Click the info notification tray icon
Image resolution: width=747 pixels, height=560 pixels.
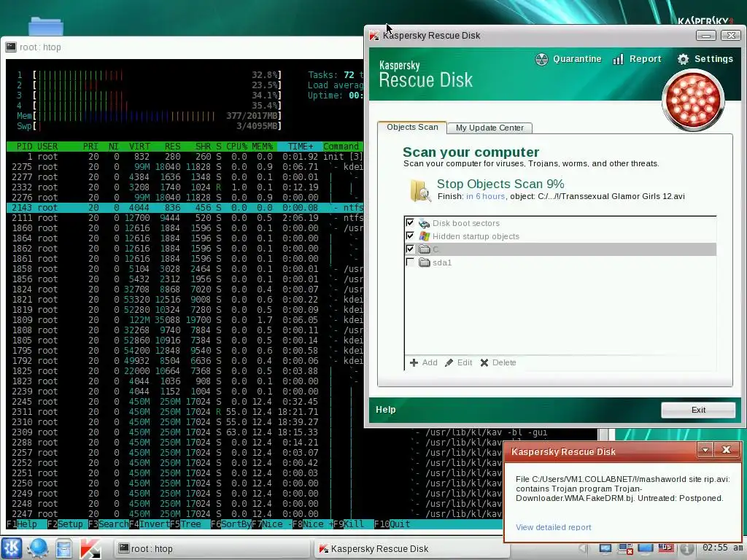pyautogui.click(x=686, y=548)
